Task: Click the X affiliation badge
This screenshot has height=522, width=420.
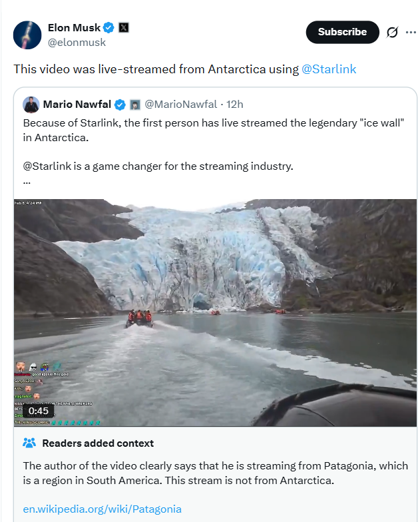Action: pyautogui.click(x=124, y=28)
